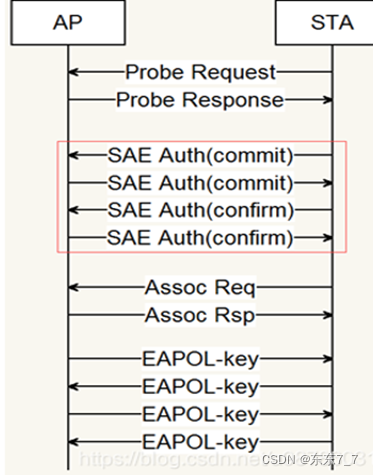Select SAE Auth(commit) label on arrow toward STA
Viewport: 373px width, 475px height.
click(200, 183)
